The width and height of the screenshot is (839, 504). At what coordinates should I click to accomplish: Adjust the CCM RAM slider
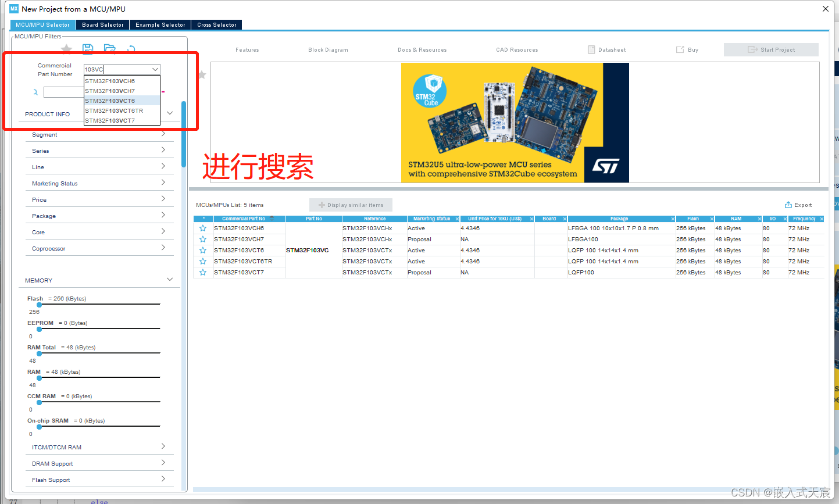[40, 402]
